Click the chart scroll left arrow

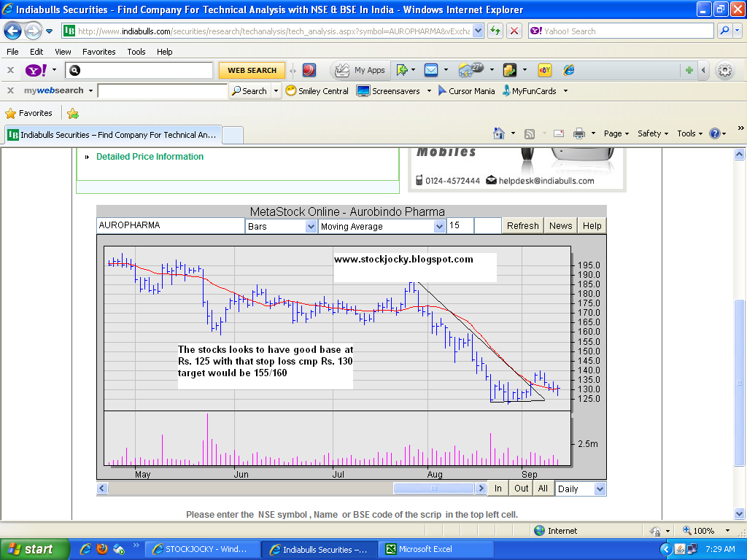(102, 488)
